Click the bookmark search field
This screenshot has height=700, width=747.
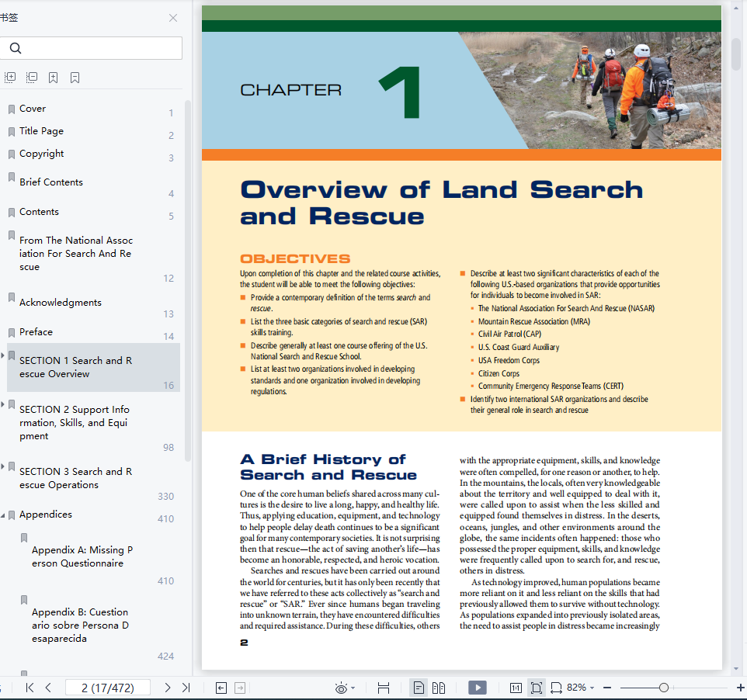tap(91, 48)
